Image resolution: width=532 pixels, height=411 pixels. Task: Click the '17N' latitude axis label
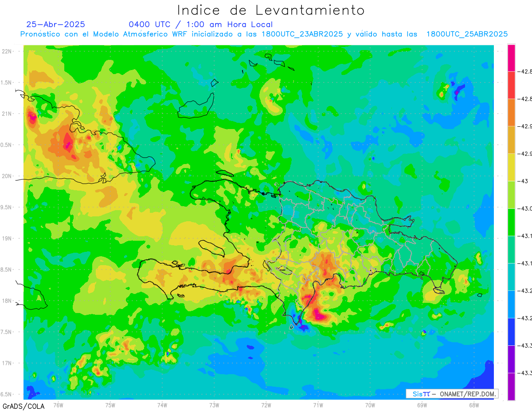pos(8,363)
